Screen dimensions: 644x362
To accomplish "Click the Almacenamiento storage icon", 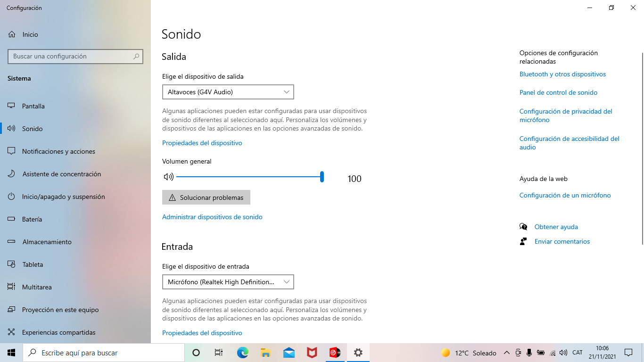I will click(12, 242).
